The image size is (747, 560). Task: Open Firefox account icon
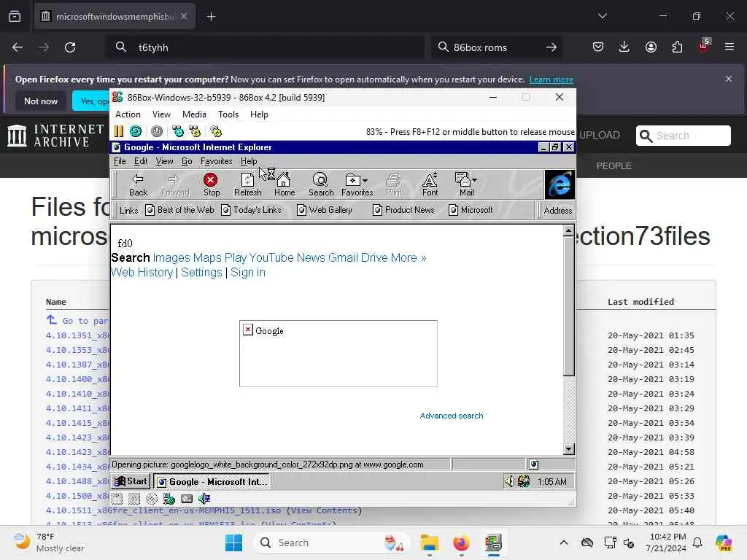pos(651,47)
